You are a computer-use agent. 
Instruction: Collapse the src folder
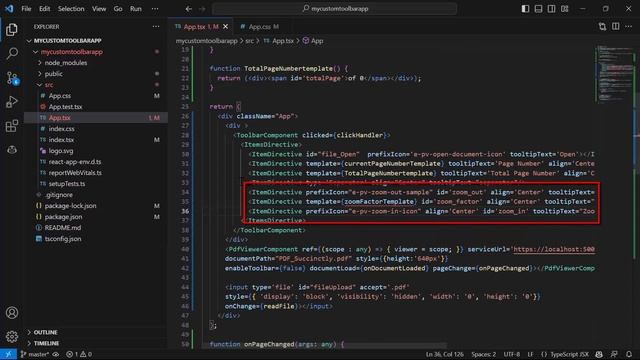coord(49,85)
